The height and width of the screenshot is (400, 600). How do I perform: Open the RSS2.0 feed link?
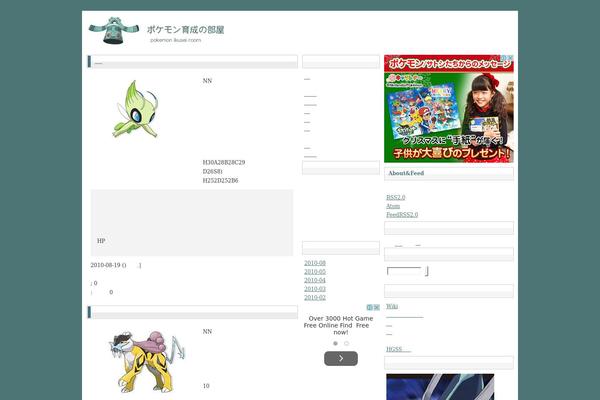coord(395,197)
